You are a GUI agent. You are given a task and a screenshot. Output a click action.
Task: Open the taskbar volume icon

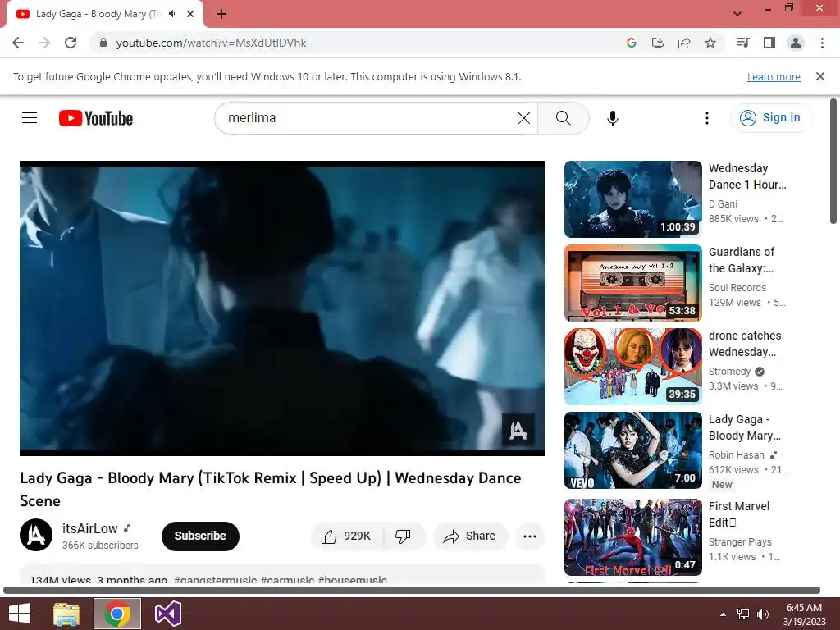tap(762, 614)
